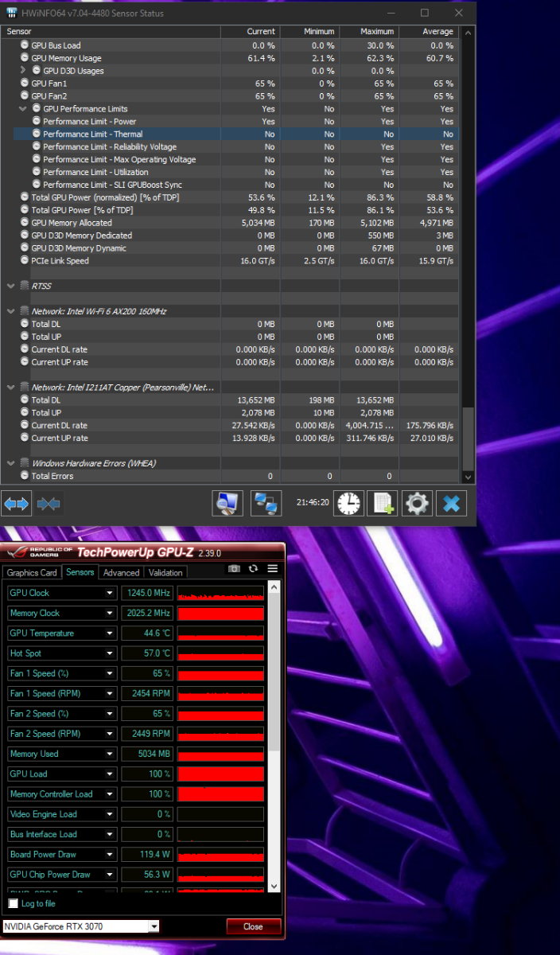Screen dimensions: 560x955
Task: Open the GPU Temperature sensor dropdown arrow
Action: click(110, 633)
